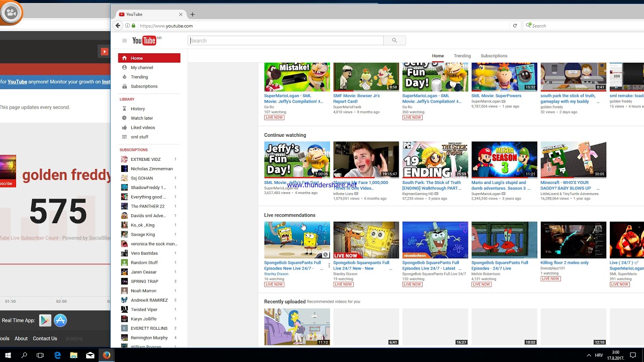The width and height of the screenshot is (644, 362).
Task: Click the red Subscribe button on background page
Action: (x=7, y=184)
